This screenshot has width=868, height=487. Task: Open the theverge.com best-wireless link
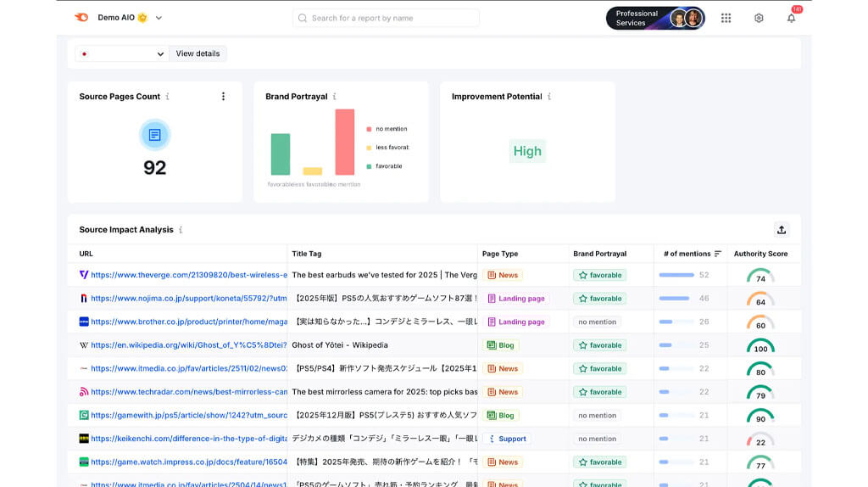(189, 275)
